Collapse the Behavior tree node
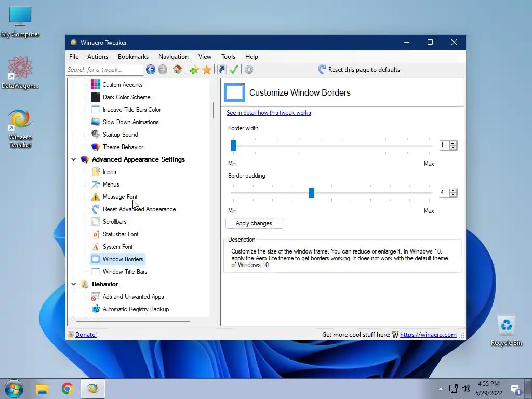532x399 pixels. point(73,284)
